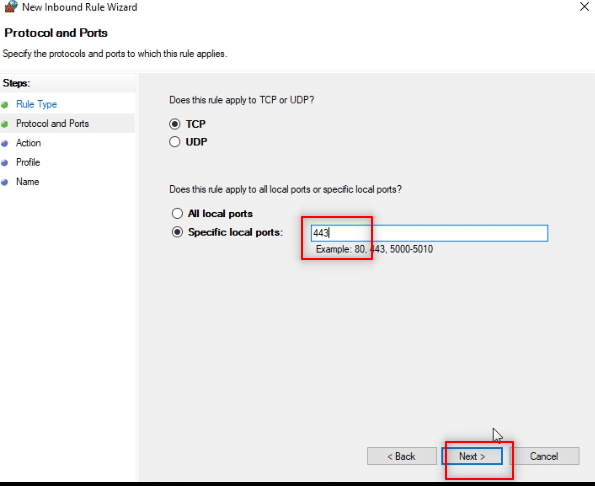Image resolution: width=595 pixels, height=486 pixels.
Task: Click the green bullet beside Protocol and Ports
Action: click(x=5, y=124)
